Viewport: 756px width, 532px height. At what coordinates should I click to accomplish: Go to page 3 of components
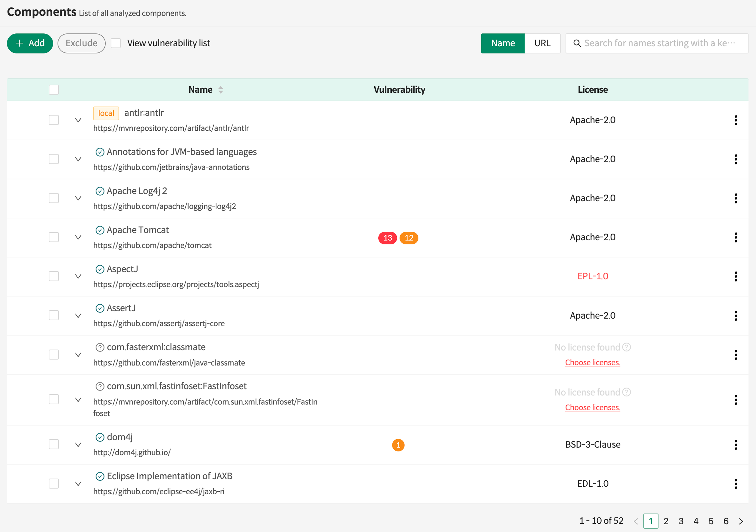point(681,521)
